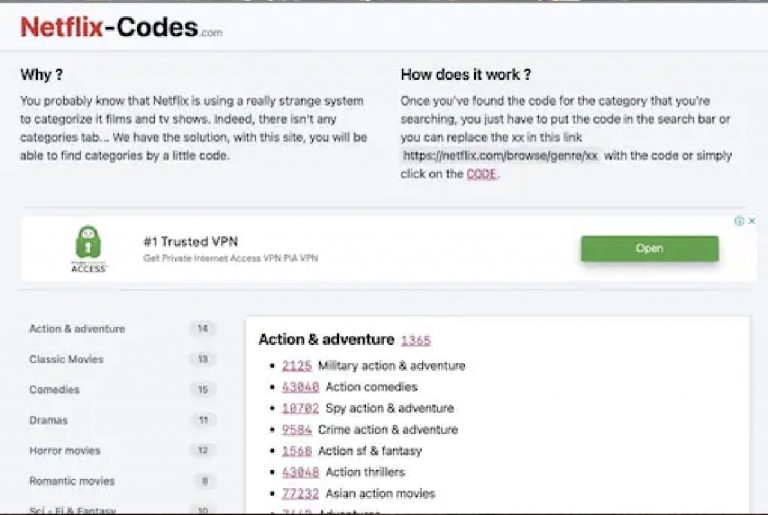Screen dimensions: 768x515
Task: Select Romantic movies in sidebar
Action: [x=72, y=481]
